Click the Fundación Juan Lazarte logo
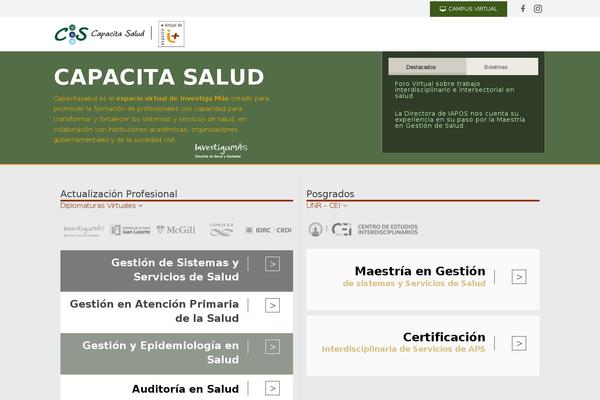Image resolution: width=600 pixels, height=400 pixels. (130, 230)
